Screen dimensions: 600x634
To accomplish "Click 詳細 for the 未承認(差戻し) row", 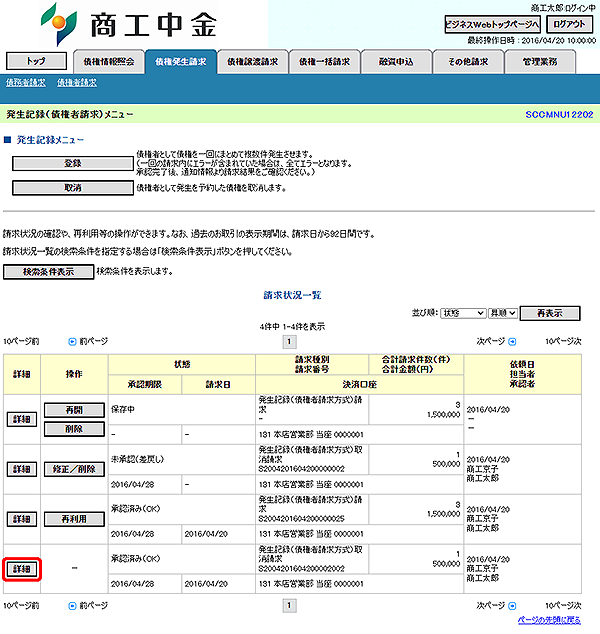I will pyautogui.click(x=22, y=469).
